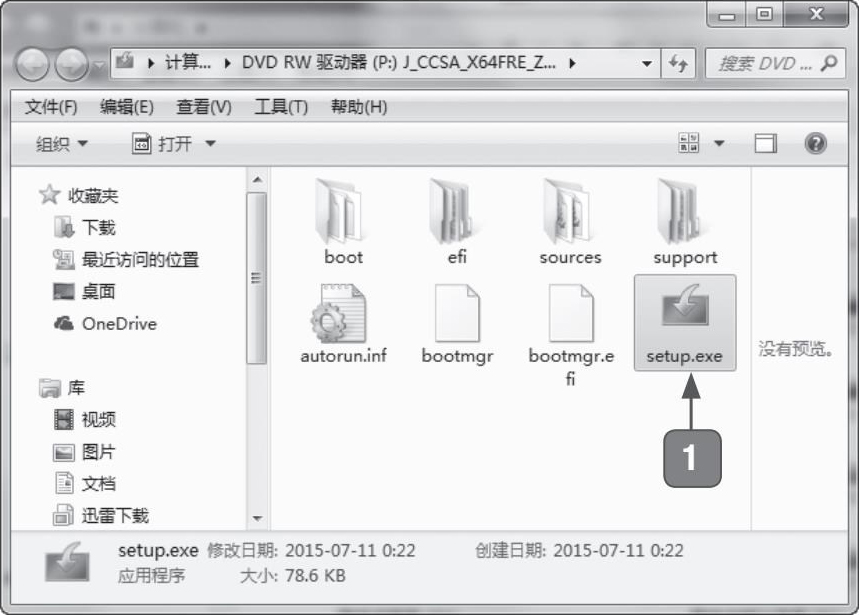Viewport: 859px width, 615px height.
Task: Click sidebar scrollbar up arrow
Action: tap(257, 180)
